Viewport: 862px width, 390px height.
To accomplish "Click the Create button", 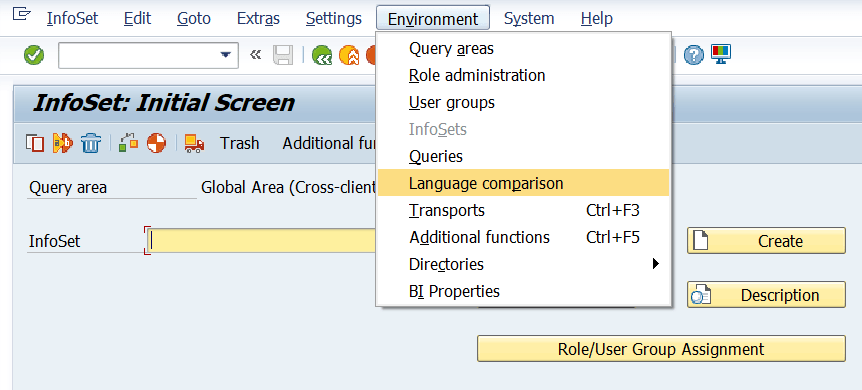I will pos(766,241).
